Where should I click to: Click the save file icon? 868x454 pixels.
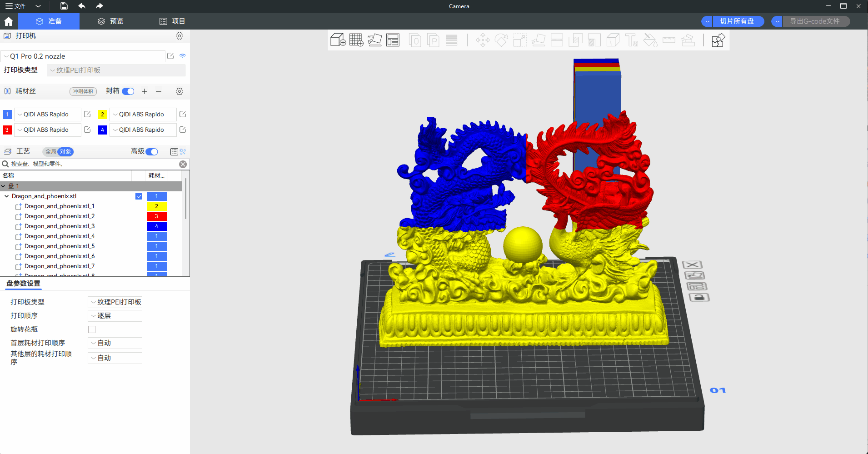pos(64,6)
